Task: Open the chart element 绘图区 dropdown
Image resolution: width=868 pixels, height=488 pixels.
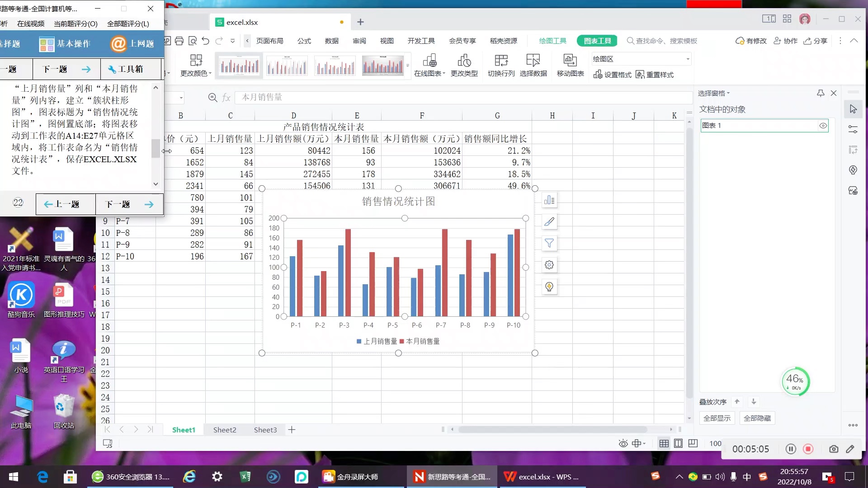Action: 688,59
